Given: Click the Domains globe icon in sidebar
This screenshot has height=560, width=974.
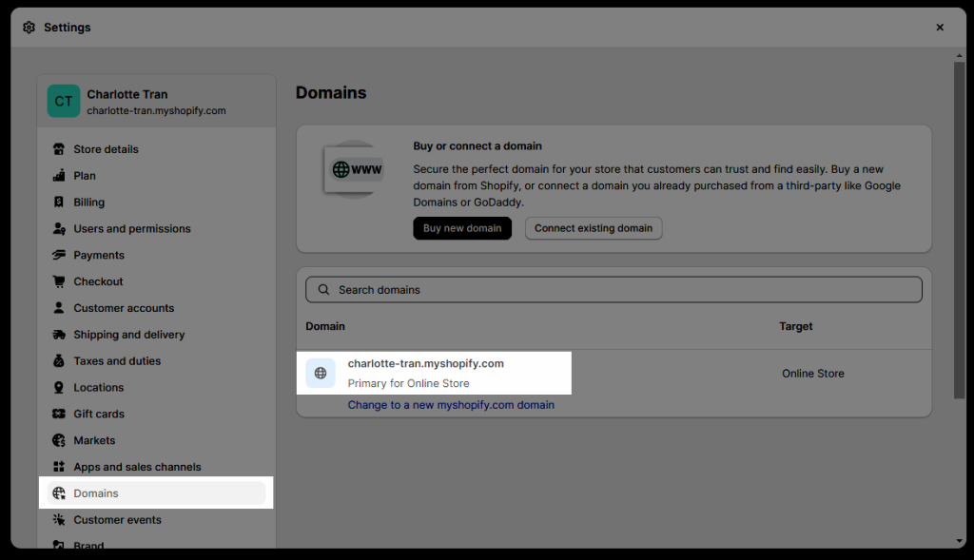Looking at the screenshot, I should (x=59, y=492).
